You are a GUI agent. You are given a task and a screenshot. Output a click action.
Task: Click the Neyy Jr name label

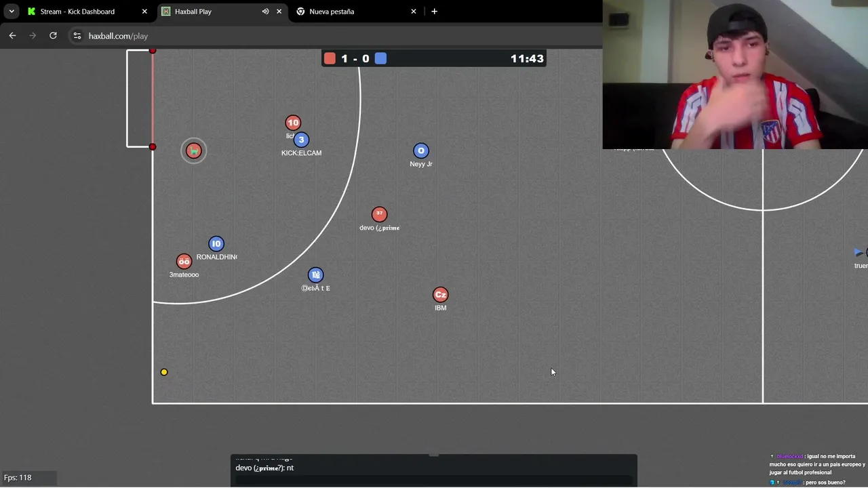click(420, 164)
